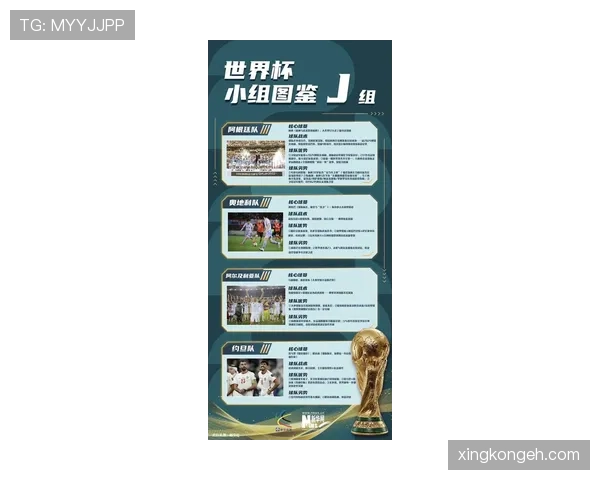
Task: Click the white Xinhua News logo at bottom
Action: click(x=315, y=421)
